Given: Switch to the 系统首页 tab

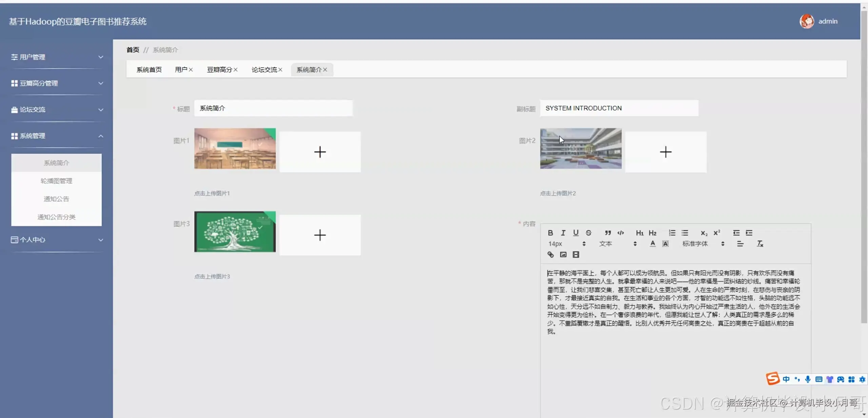Looking at the screenshot, I should [x=149, y=69].
